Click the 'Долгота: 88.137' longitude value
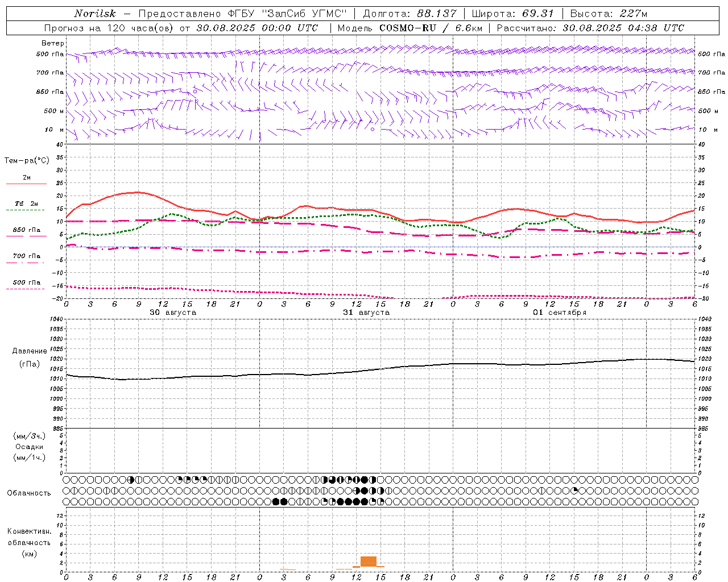Screen dimensions: 728x582 (x=409, y=14)
